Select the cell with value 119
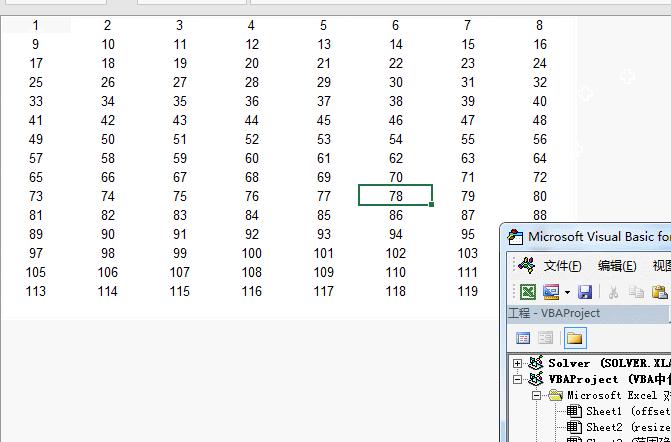 pos(467,291)
